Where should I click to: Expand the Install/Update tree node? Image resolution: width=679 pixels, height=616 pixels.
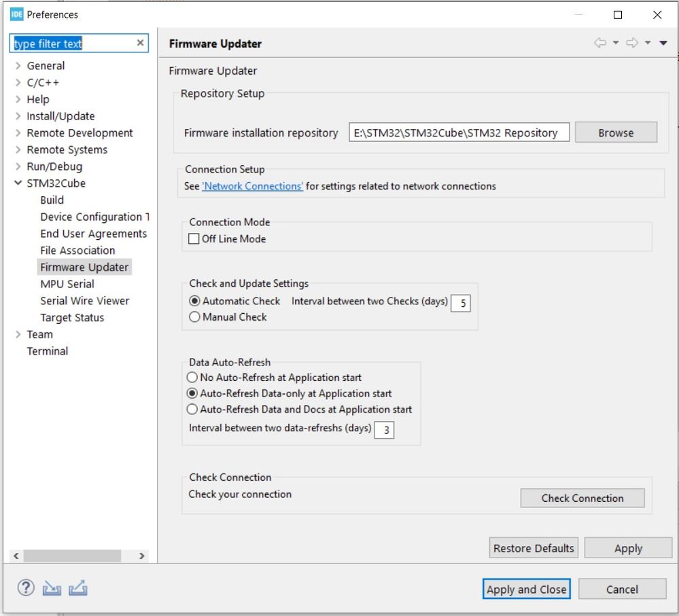pyautogui.click(x=18, y=116)
